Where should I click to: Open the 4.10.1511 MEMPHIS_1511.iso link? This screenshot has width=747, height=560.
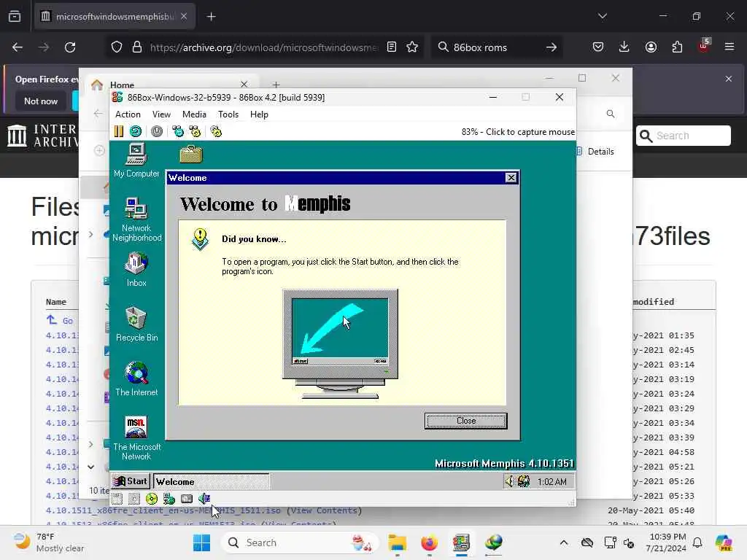[x=163, y=510]
